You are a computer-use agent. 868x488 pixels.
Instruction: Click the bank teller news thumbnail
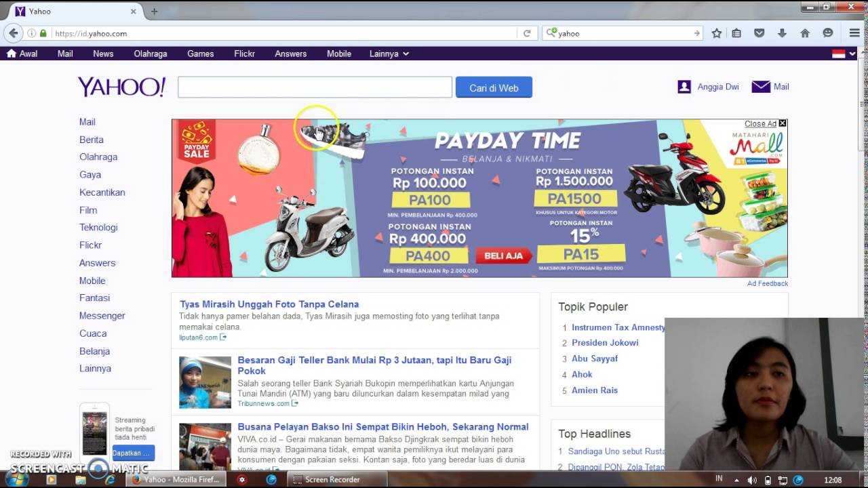(x=205, y=382)
